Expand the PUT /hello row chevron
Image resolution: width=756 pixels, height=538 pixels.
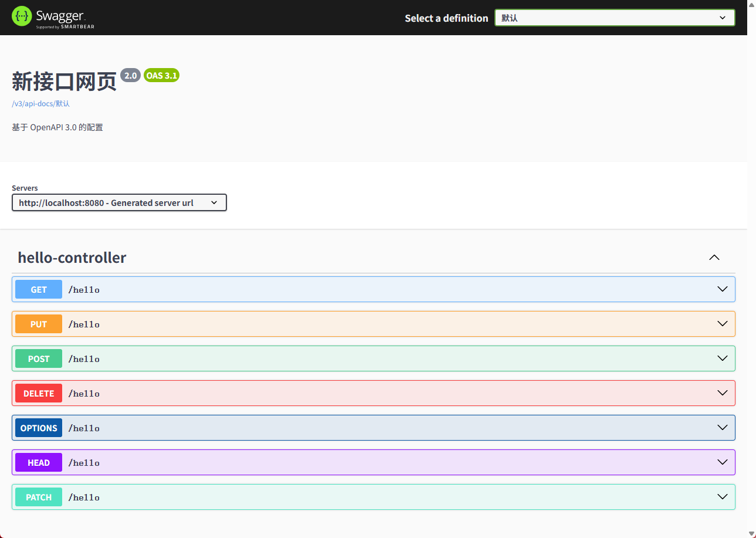tap(723, 324)
